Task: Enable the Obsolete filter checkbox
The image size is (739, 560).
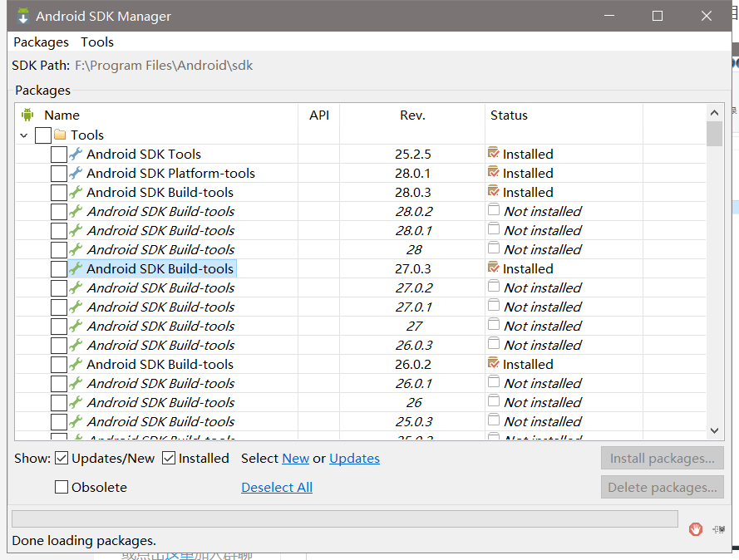Action: pyautogui.click(x=62, y=487)
